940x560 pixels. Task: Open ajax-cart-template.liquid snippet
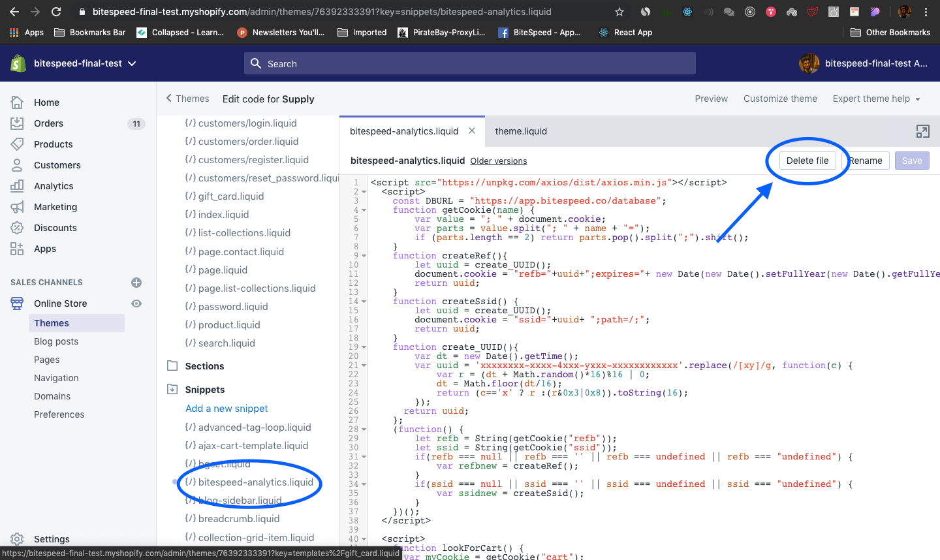(x=253, y=446)
